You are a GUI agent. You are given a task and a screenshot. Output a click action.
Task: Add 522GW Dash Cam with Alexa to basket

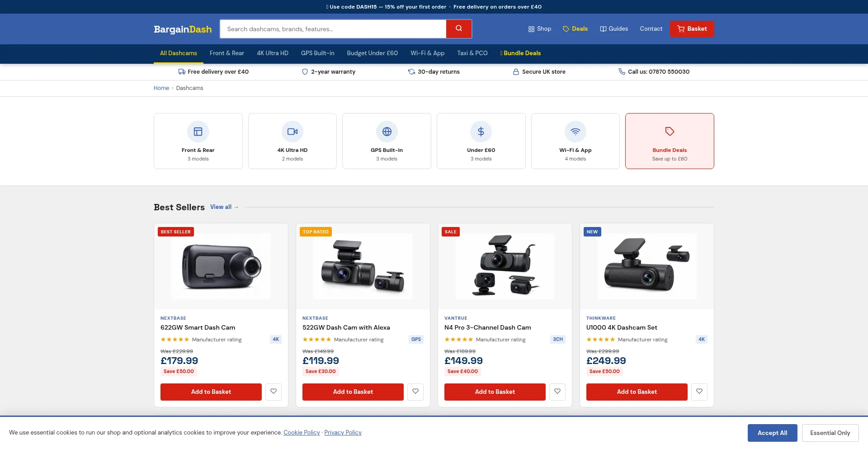pos(353,392)
